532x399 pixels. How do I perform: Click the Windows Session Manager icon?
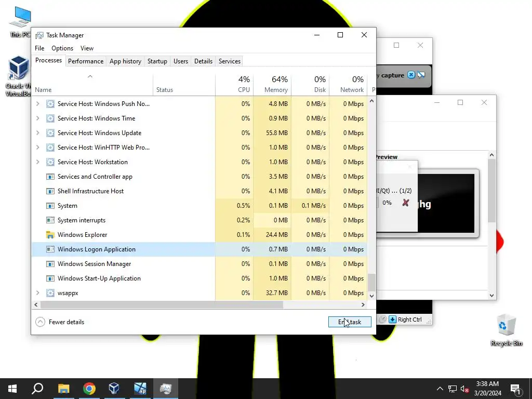[50, 264]
